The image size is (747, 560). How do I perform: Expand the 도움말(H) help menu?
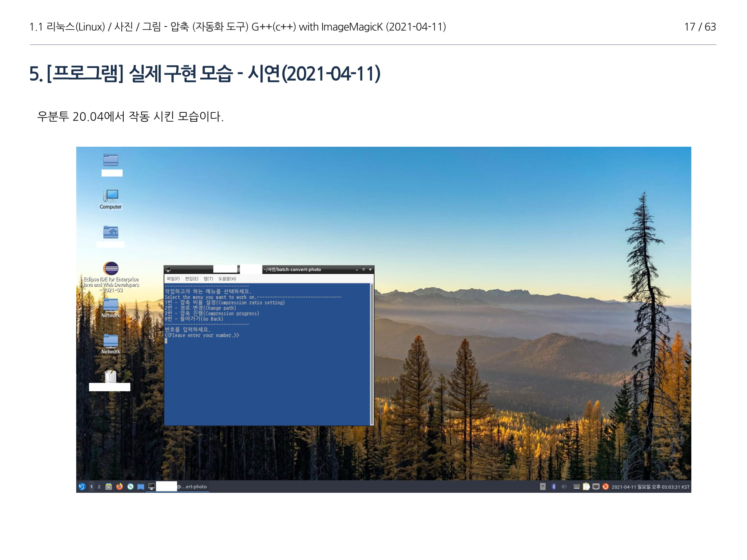(x=227, y=279)
